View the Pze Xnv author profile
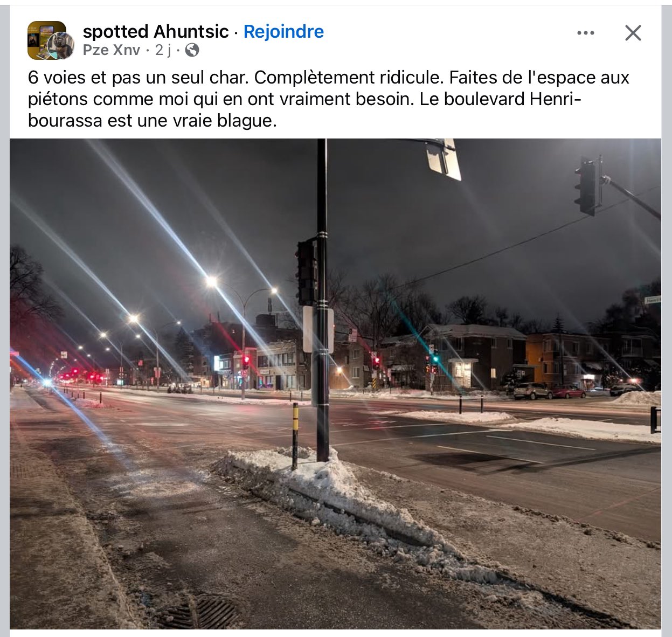Screen dimensions: 672x637 112,50
